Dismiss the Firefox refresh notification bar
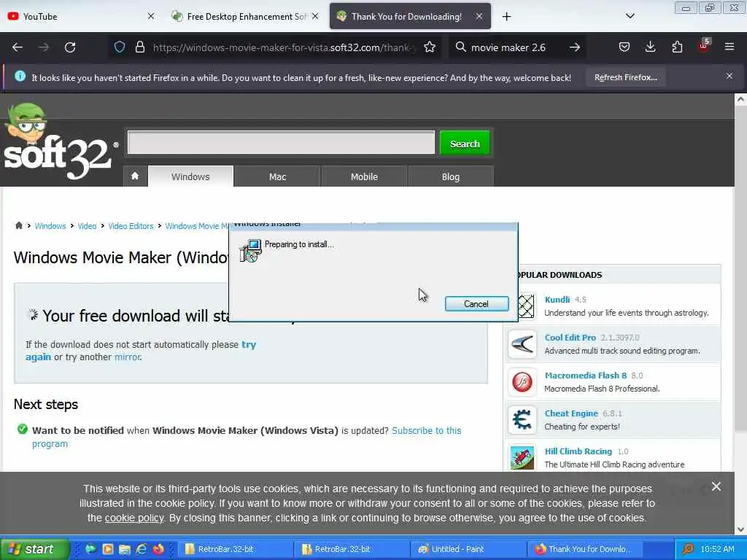The height and width of the screenshot is (560, 747). pos(729,76)
